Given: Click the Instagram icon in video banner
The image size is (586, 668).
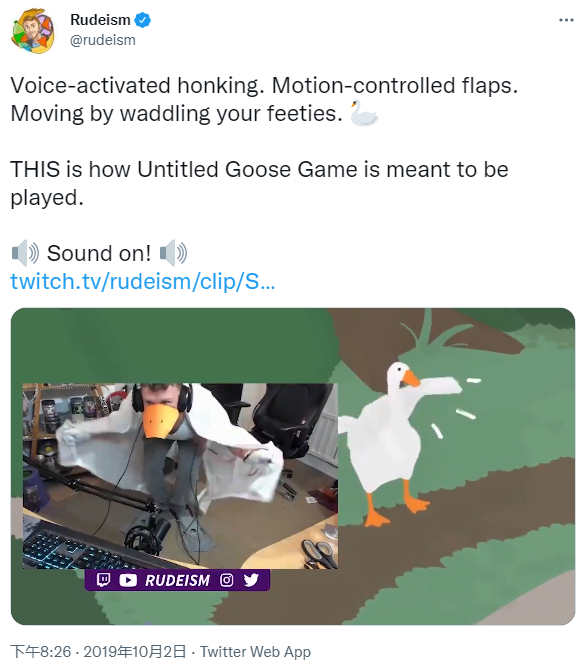Looking at the screenshot, I should (x=227, y=580).
